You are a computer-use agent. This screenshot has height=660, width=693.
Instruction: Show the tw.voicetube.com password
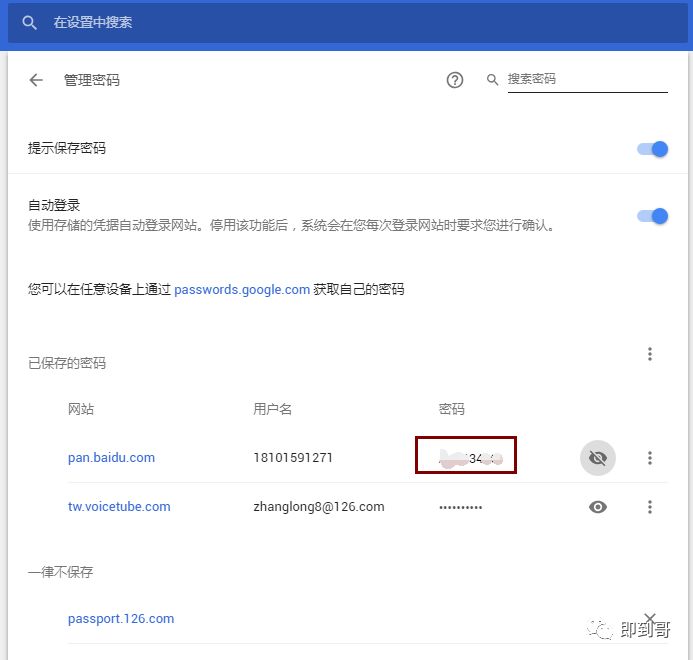[598, 507]
